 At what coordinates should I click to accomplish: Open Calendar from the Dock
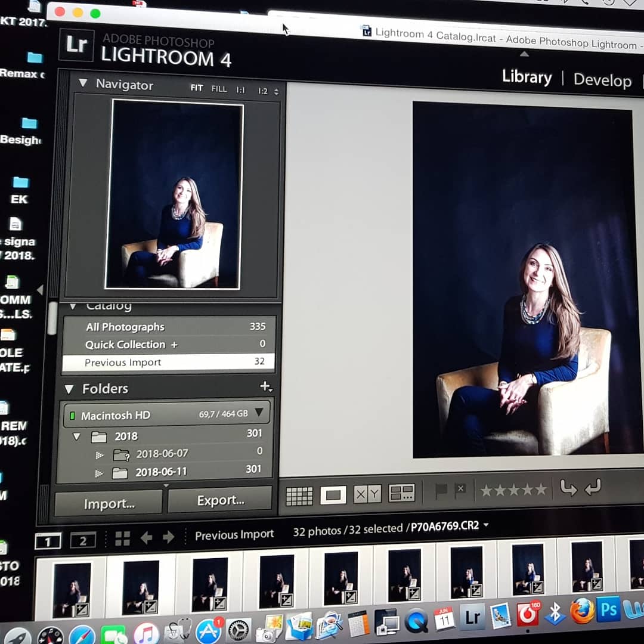(444, 618)
